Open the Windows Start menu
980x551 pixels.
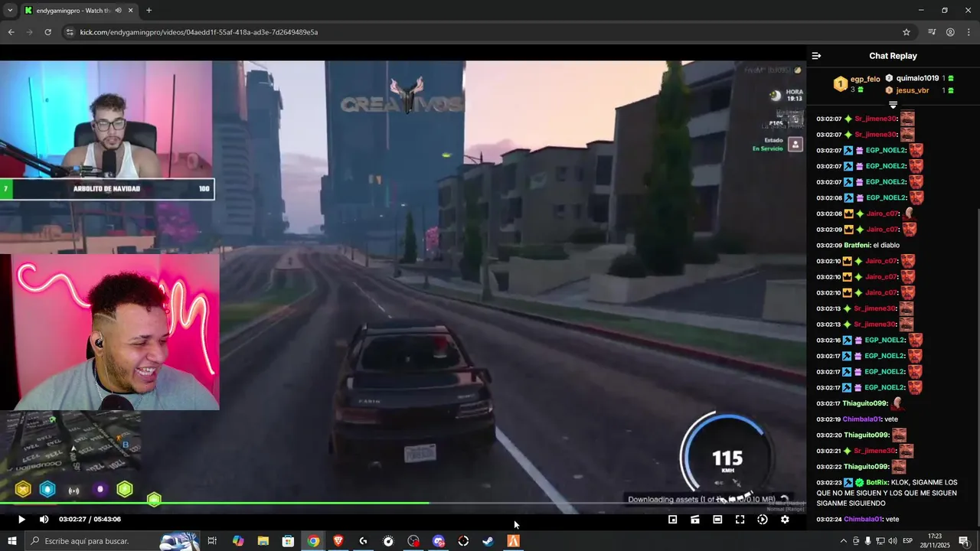click(12, 541)
